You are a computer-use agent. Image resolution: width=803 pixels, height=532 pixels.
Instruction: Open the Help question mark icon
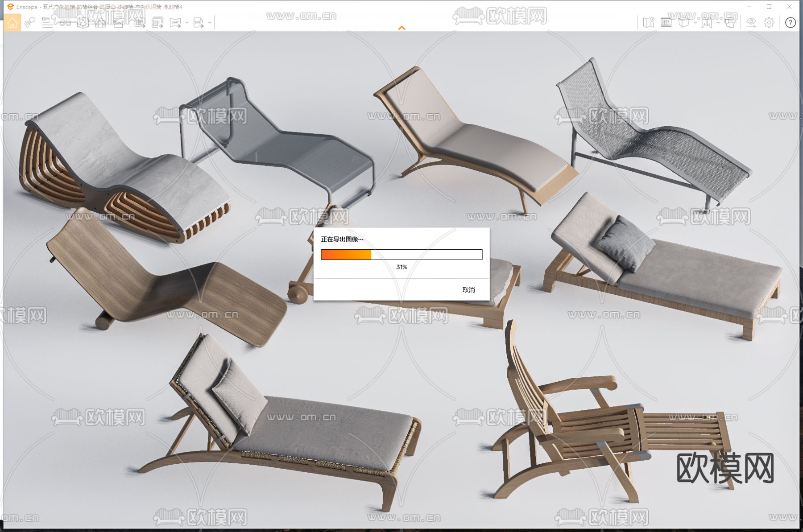[x=791, y=23]
